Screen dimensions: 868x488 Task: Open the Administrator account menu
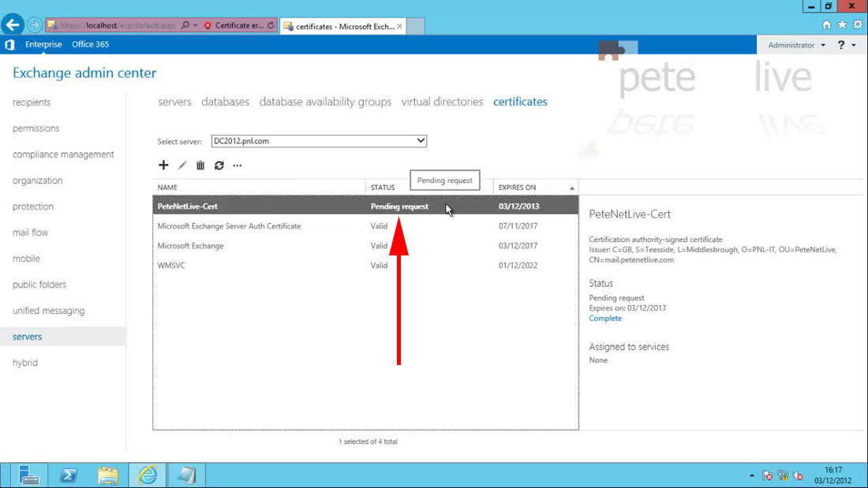point(796,45)
